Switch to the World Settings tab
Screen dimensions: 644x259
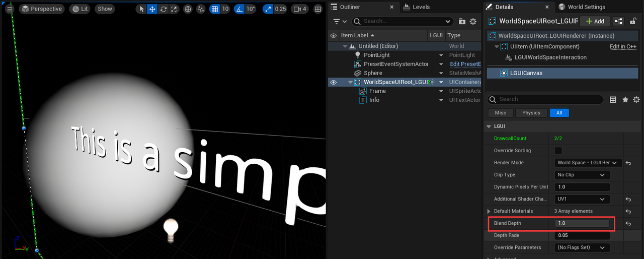coord(586,7)
